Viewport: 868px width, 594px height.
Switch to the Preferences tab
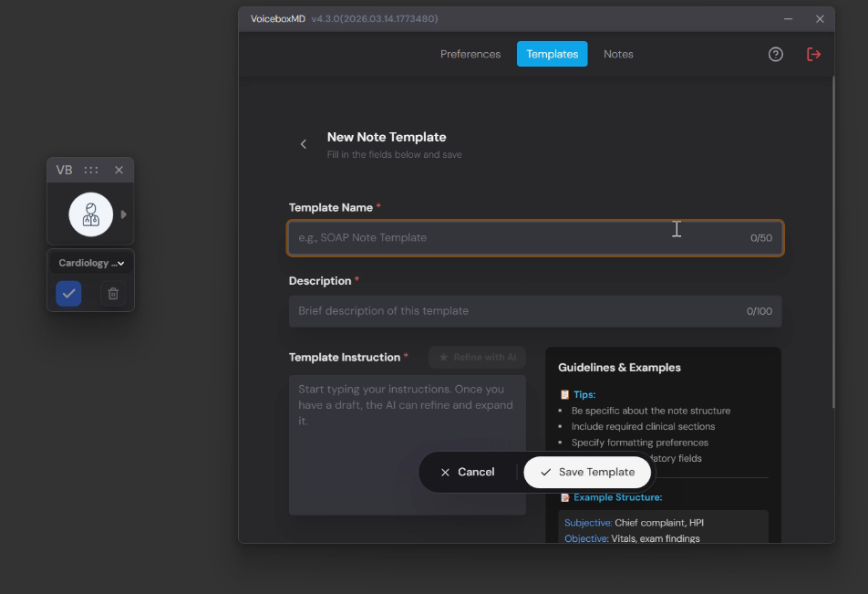(x=470, y=54)
